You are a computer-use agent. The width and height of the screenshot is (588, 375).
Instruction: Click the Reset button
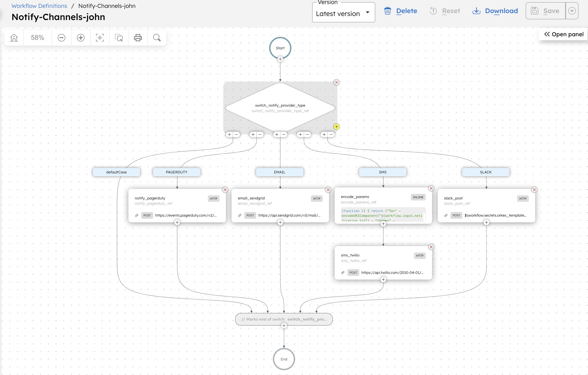coord(445,11)
